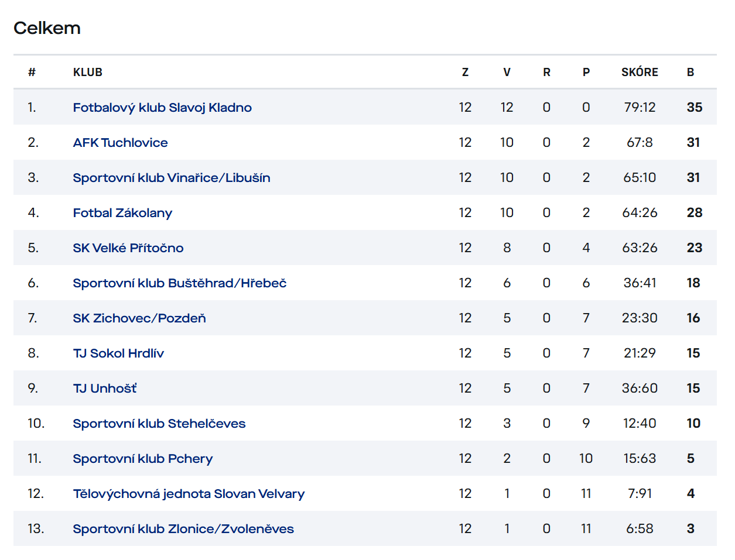Click Sportovní klub Buštěhrad/Hřebeč link
The image size is (735, 560).
point(179,283)
